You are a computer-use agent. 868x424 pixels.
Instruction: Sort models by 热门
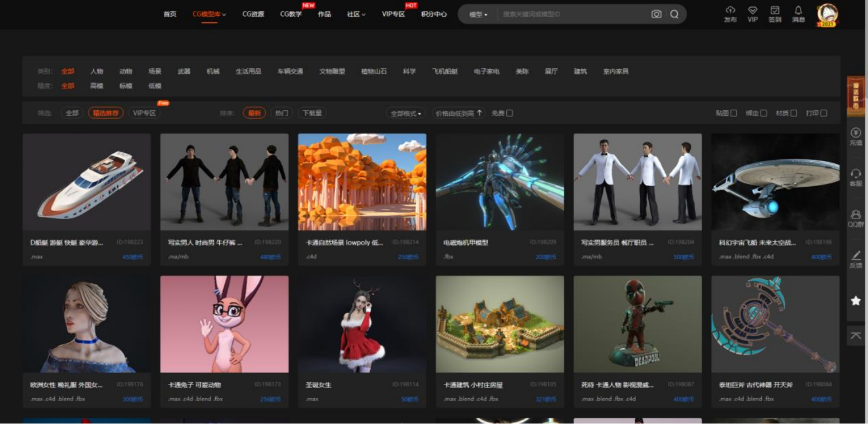coord(281,113)
